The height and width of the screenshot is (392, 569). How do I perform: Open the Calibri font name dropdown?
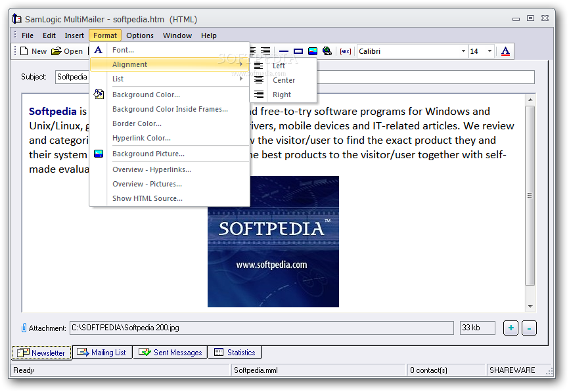[463, 51]
